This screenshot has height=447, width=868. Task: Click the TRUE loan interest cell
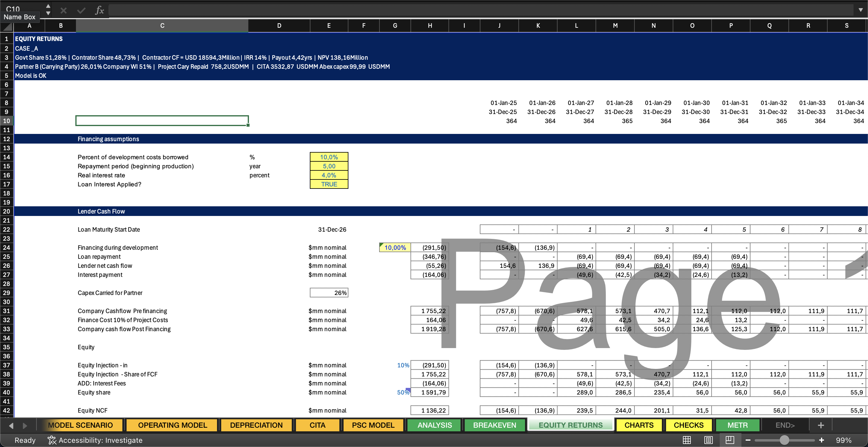329,184
